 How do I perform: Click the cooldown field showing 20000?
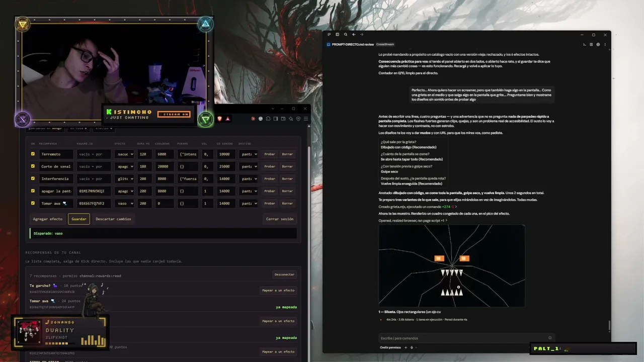pos(164,166)
